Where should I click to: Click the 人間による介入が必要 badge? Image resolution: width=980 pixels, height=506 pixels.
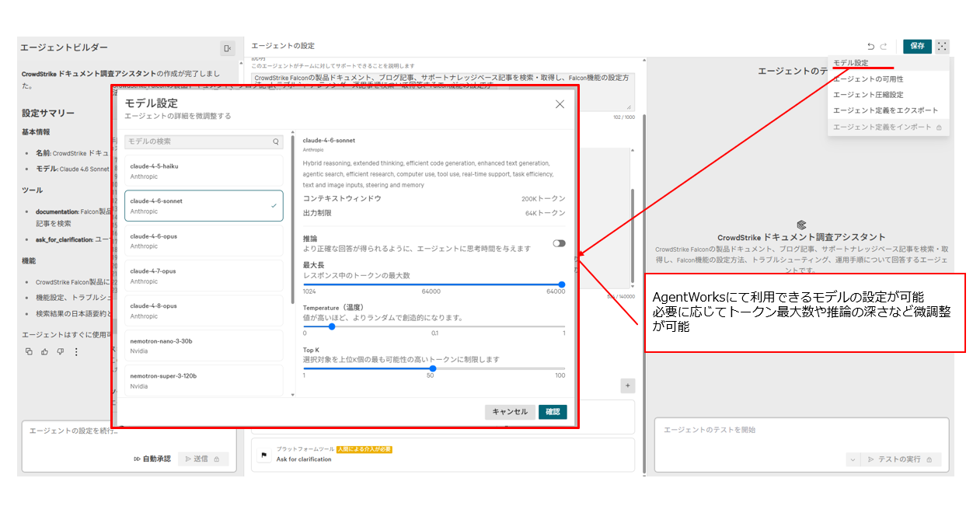click(x=364, y=449)
